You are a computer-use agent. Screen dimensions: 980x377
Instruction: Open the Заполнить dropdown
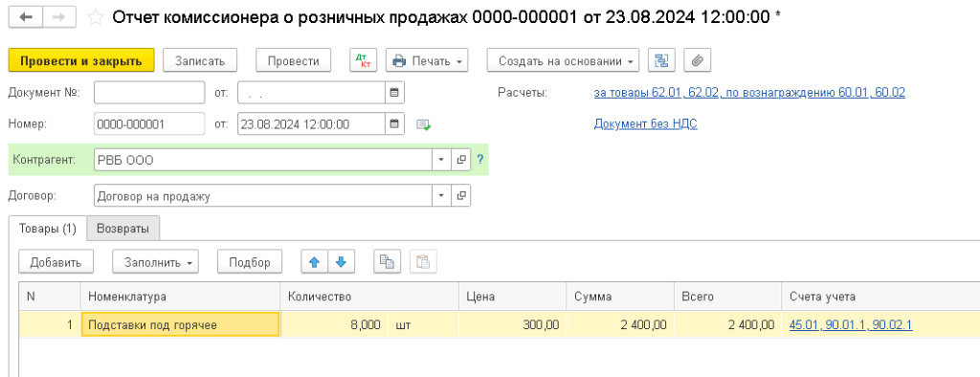156,262
